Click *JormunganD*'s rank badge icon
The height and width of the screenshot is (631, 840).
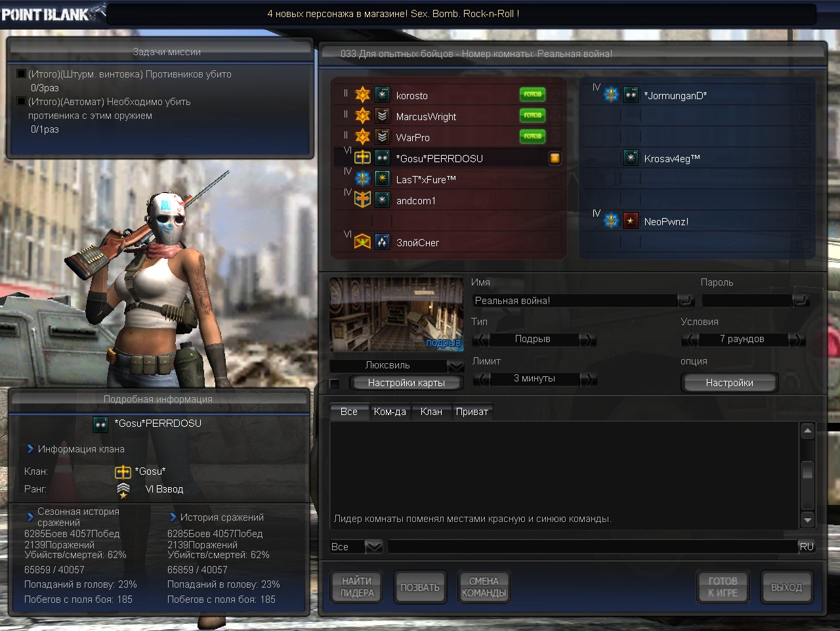631,95
